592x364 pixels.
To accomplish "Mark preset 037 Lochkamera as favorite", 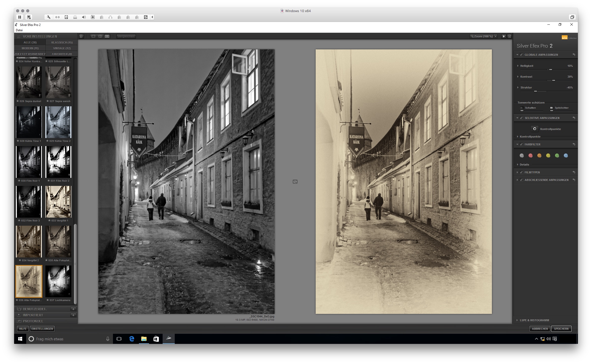I will (48, 300).
